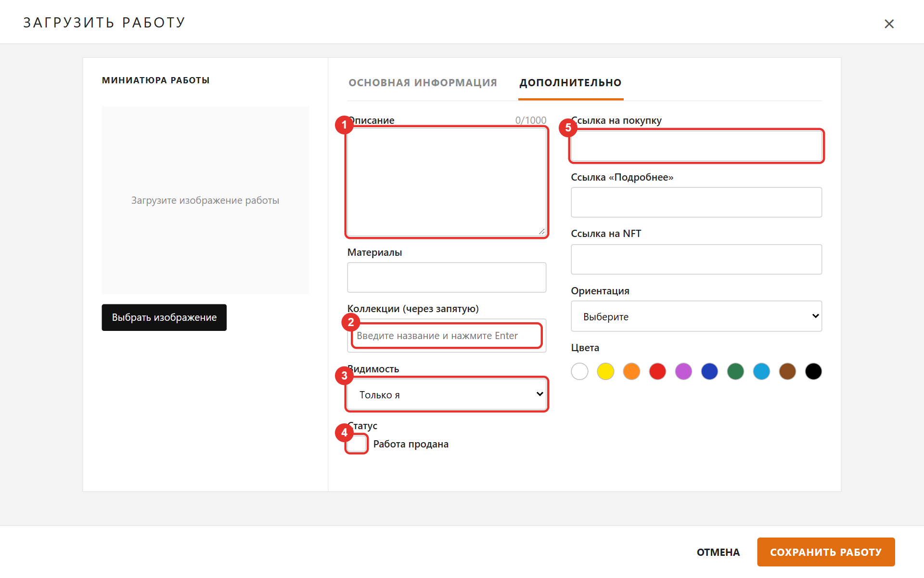This screenshot has width=924, height=578.
Task: Click the Ссылка «Подробнее» field
Action: coord(696,202)
